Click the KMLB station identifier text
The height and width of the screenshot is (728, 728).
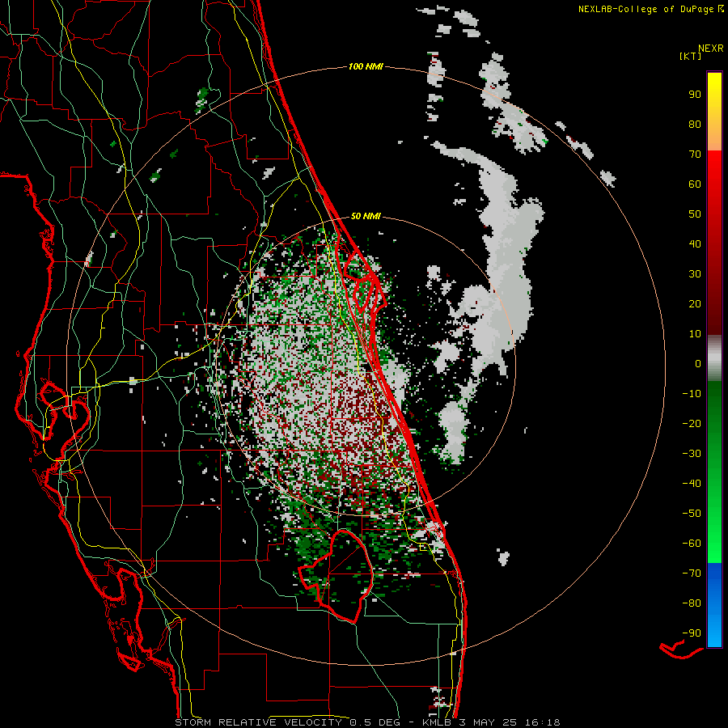click(x=438, y=722)
